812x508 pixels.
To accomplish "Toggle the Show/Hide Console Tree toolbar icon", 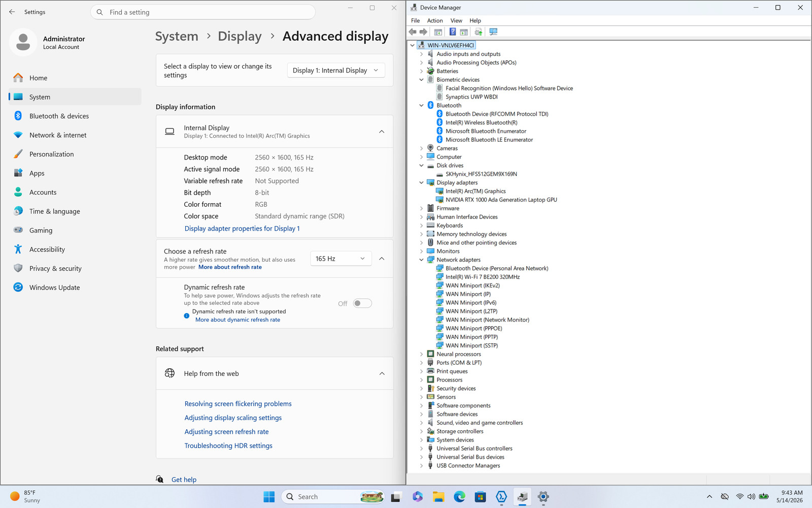I will [x=438, y=32].
